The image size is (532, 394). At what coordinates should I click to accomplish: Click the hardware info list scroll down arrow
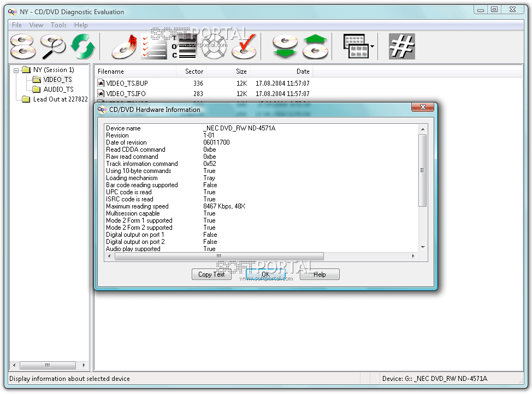(x=423, y=247)
